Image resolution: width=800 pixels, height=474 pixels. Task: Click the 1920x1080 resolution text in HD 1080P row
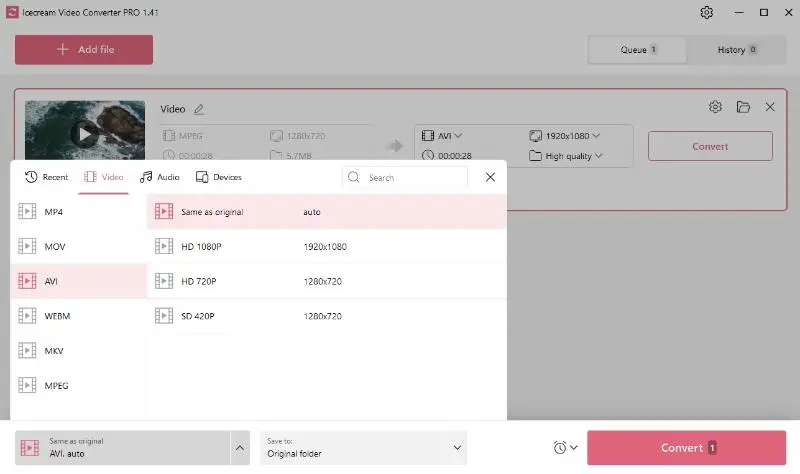point(325,246)
